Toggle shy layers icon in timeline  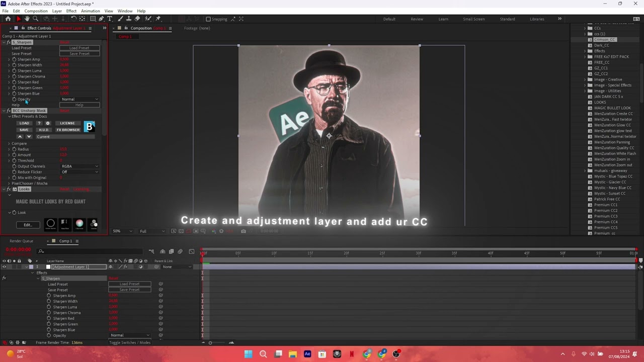163,251
